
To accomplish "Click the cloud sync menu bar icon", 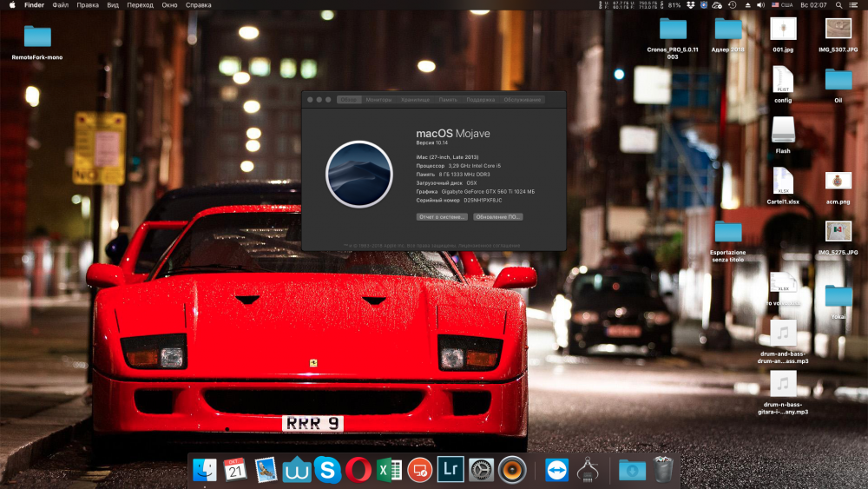I will tap(718, 5).
